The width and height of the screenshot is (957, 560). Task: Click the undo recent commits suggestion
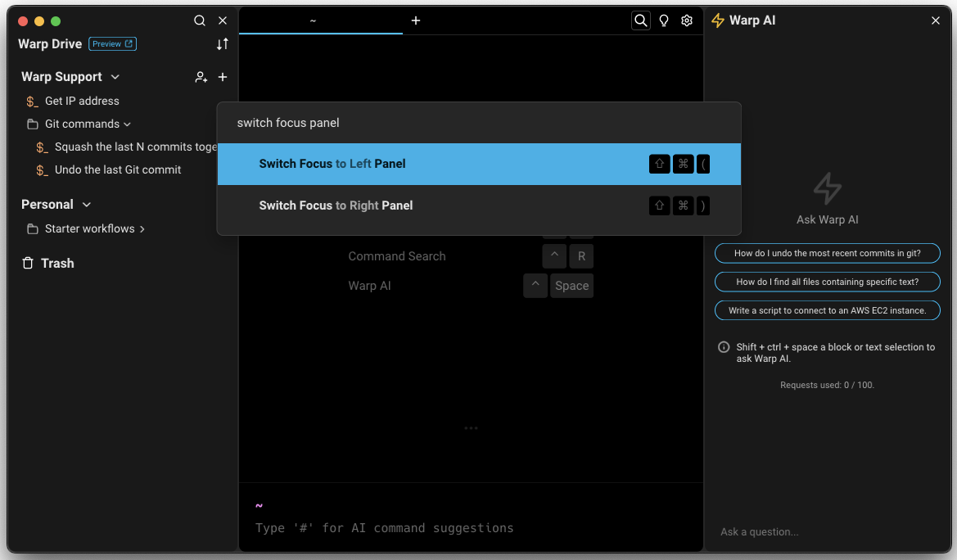point(827,253)
